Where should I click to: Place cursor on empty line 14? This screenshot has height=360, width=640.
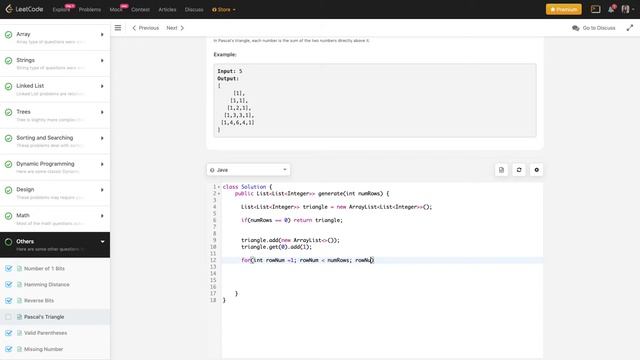[382, 273]
